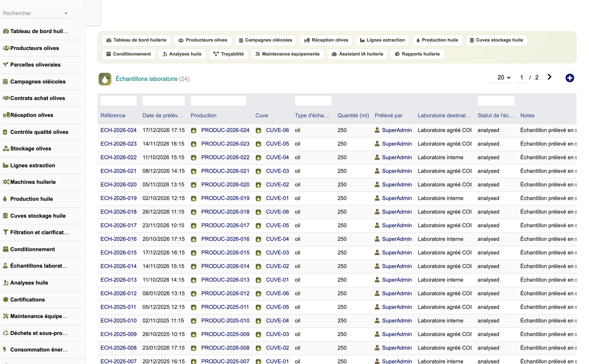This screenshot has width=589, height=364.
Task: Click the green Échantillons laboratoire header icon
Action: pyautogui.click(x=105, y=79)
